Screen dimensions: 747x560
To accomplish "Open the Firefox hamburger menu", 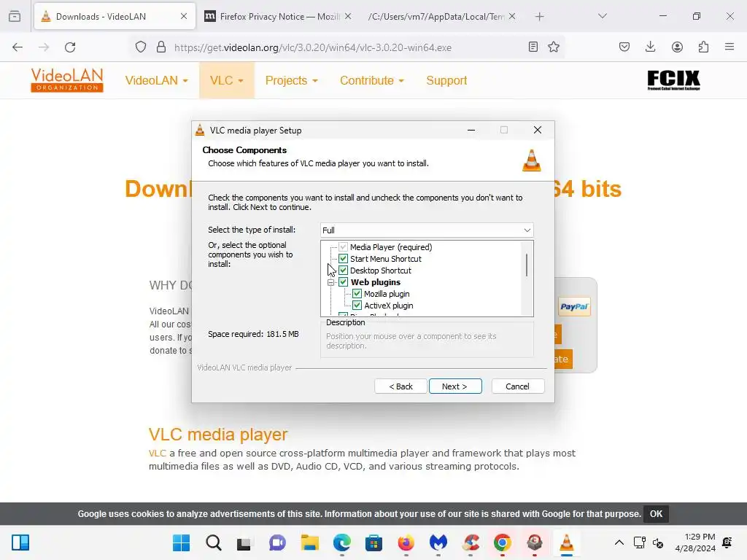I will (729, 47).
